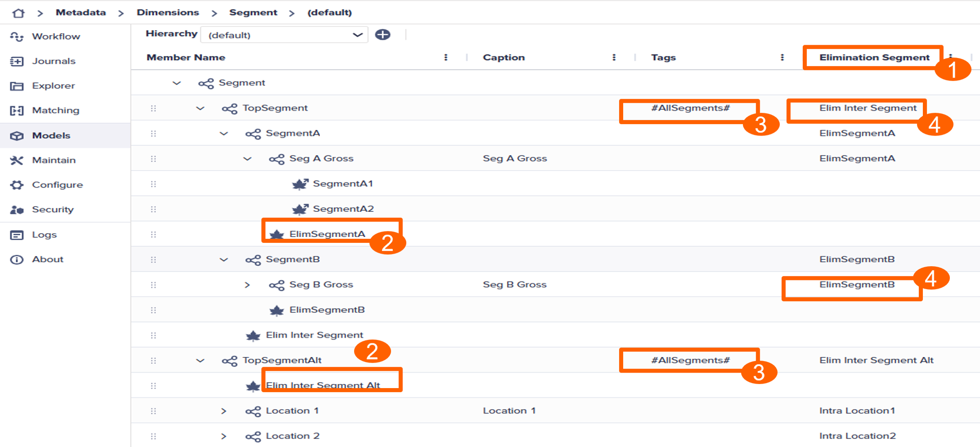Open Member Name column options menu
This screenshot has height=447, width=980.
pyautogui.click(x=445, y=58)
